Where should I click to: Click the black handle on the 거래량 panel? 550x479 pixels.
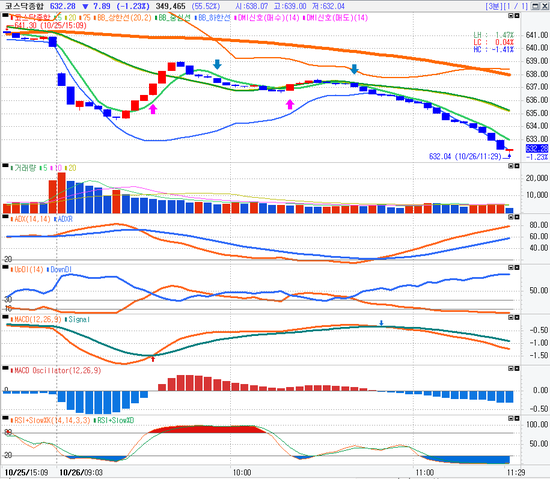click(x=5, y=165)
